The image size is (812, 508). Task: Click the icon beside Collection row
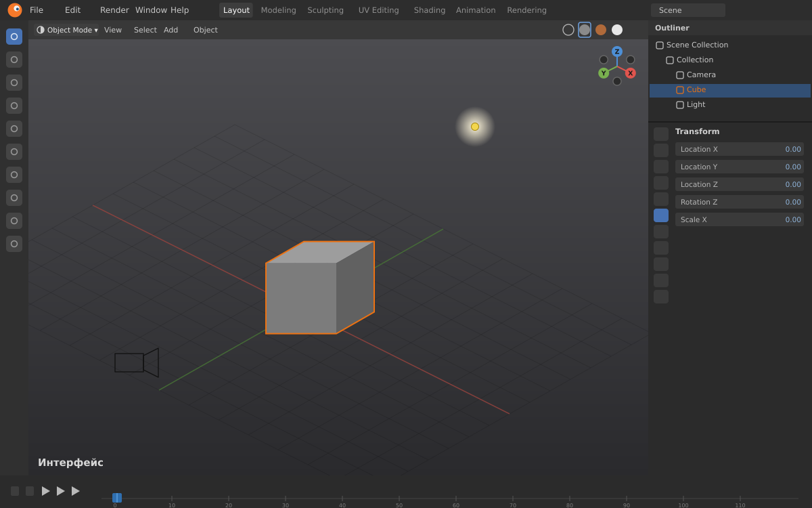[670, 60]
